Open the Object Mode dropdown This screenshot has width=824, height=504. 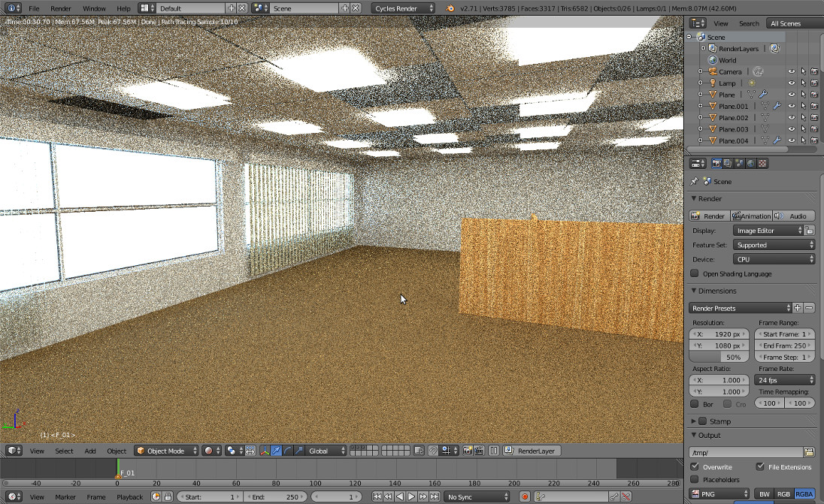[x=167, y=451]
